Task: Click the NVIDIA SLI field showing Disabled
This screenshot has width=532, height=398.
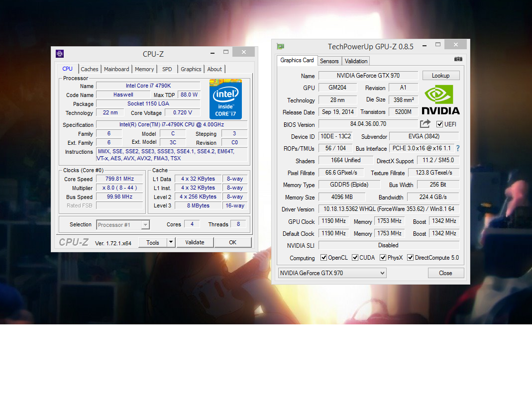Action: [x=389, y=245]
